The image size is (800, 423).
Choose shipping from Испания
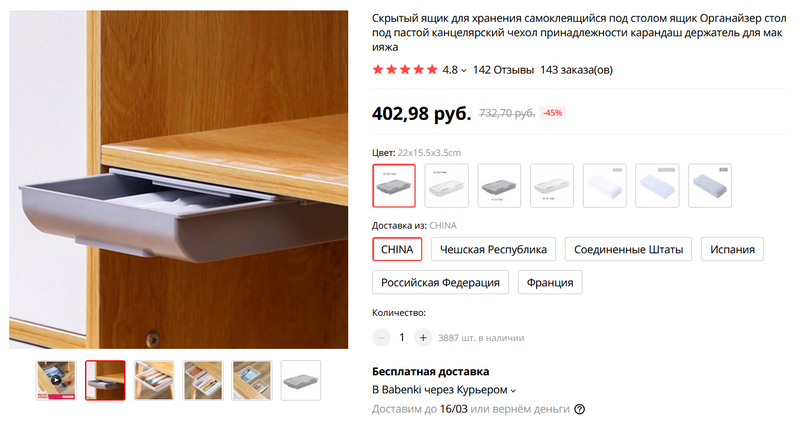[x=732, y=249]
